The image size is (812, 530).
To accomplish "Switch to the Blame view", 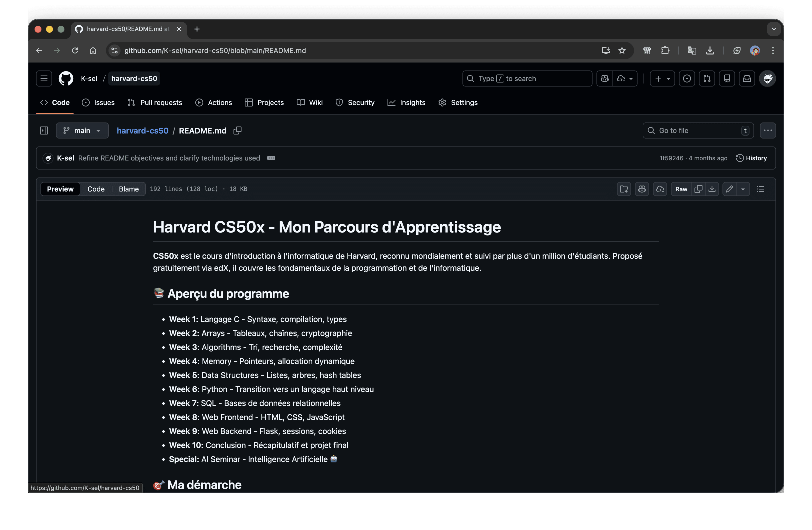I will [128, 189].
